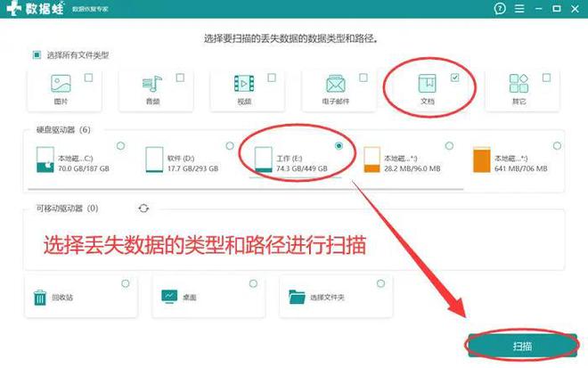Image resolution: width=588 pixels, height=368 pixels.
Task: Select the 选择文件夹 radio button
Action: click(380, 283)
